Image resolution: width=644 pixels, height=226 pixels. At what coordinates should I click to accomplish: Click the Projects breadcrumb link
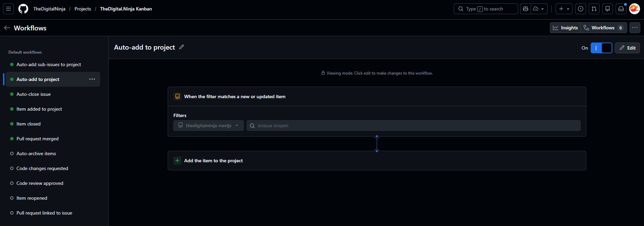(x=83, y=9)
